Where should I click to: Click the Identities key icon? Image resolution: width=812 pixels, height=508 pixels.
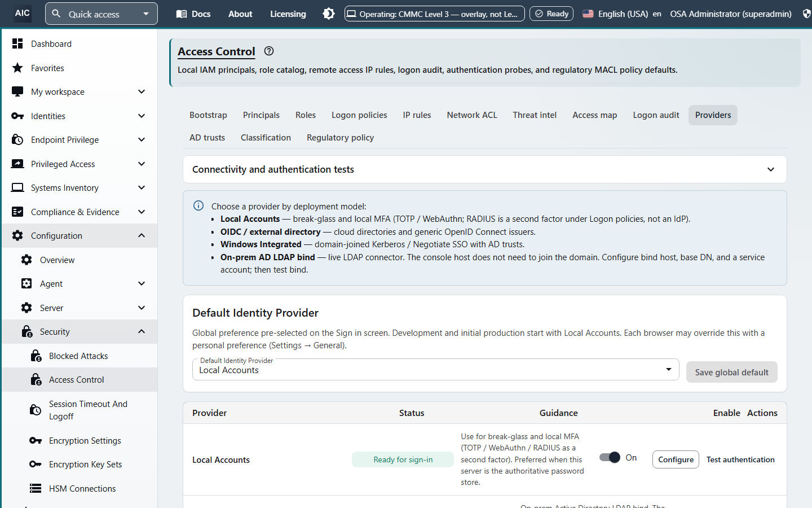tap(17, 116)
